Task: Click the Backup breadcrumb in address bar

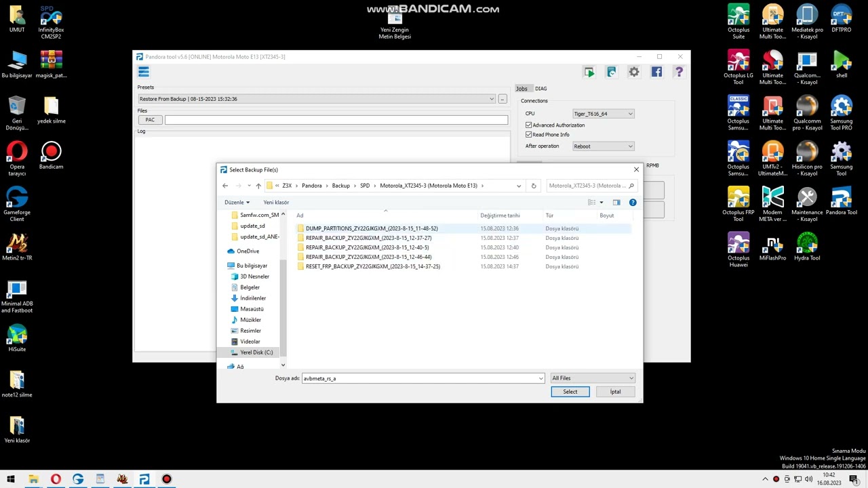Action: pos(340,186)
